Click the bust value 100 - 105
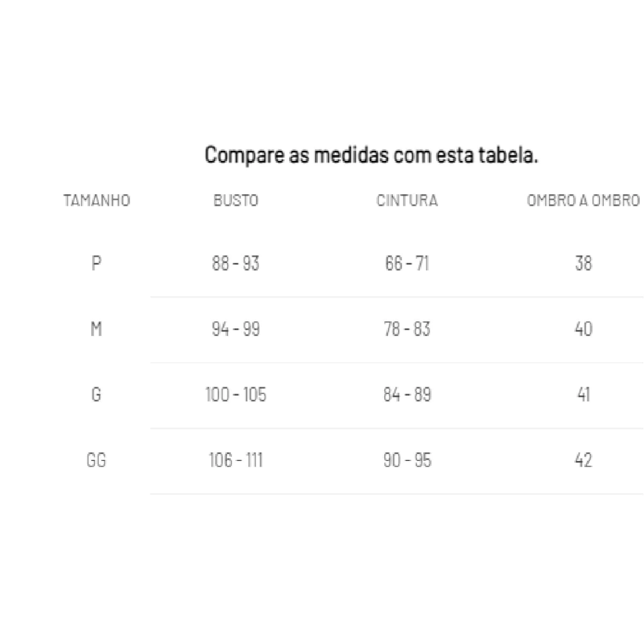This screenshot has width=644, height=644. click(x=236, y=395)
